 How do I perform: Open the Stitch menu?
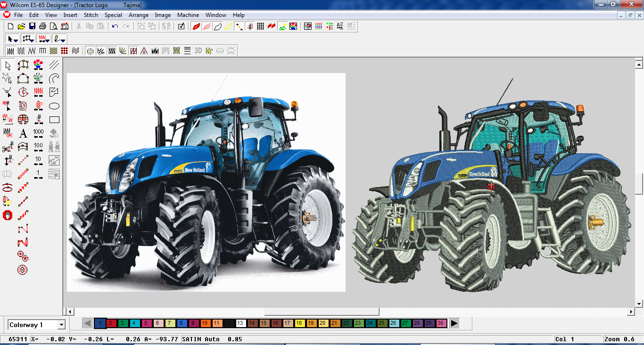[91, 15]
